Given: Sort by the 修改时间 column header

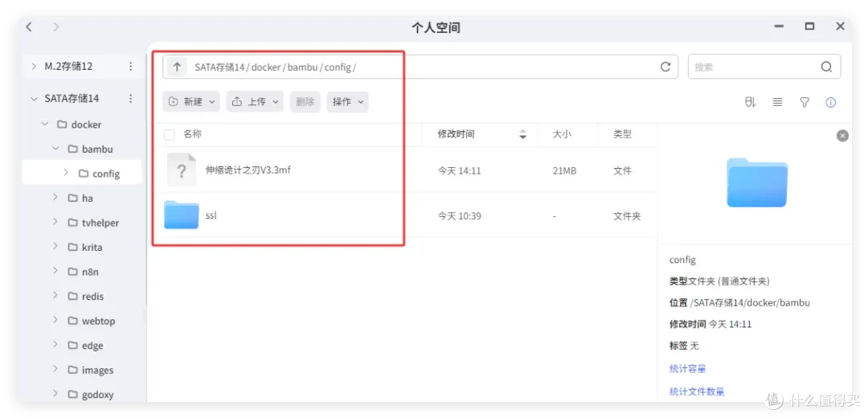Looking at the screenshot, I should pyautogui.click(x=456, y=134).
